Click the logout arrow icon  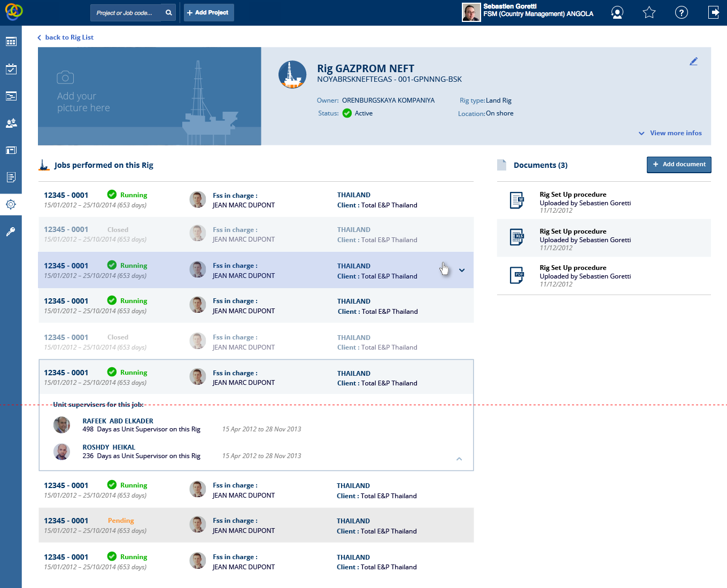(x=714, y=12)
